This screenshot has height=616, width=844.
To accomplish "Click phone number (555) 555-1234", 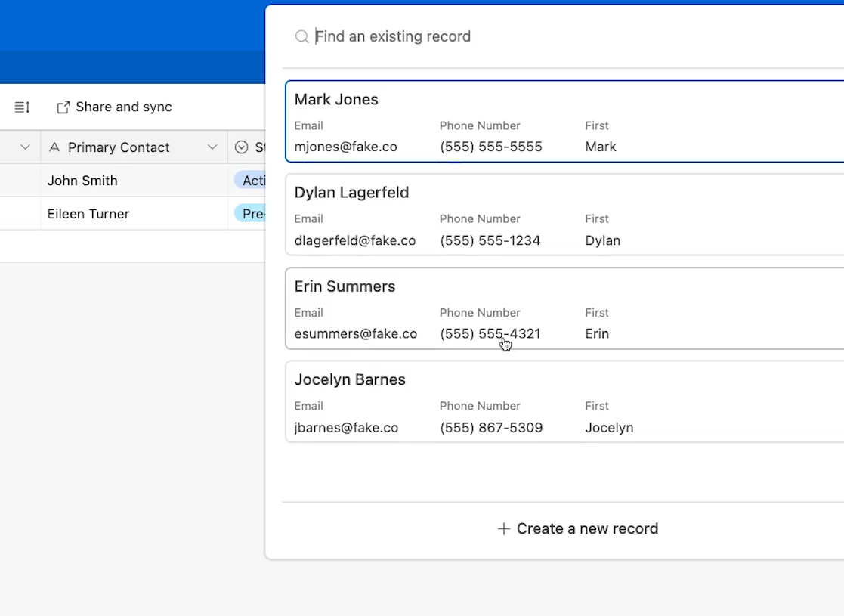I will 490,240.
